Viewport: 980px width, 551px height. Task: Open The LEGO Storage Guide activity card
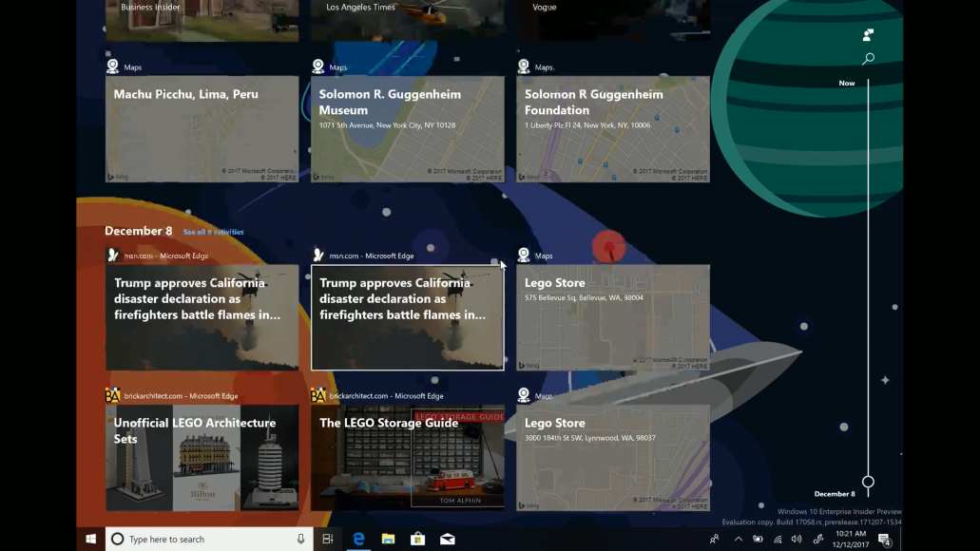coord(407,457)
